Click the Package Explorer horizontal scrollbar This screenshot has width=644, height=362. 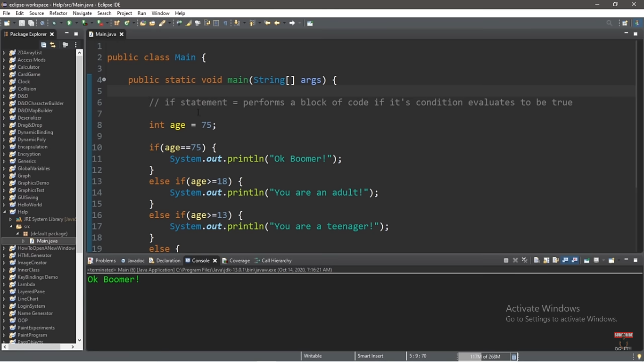(39, 347)
